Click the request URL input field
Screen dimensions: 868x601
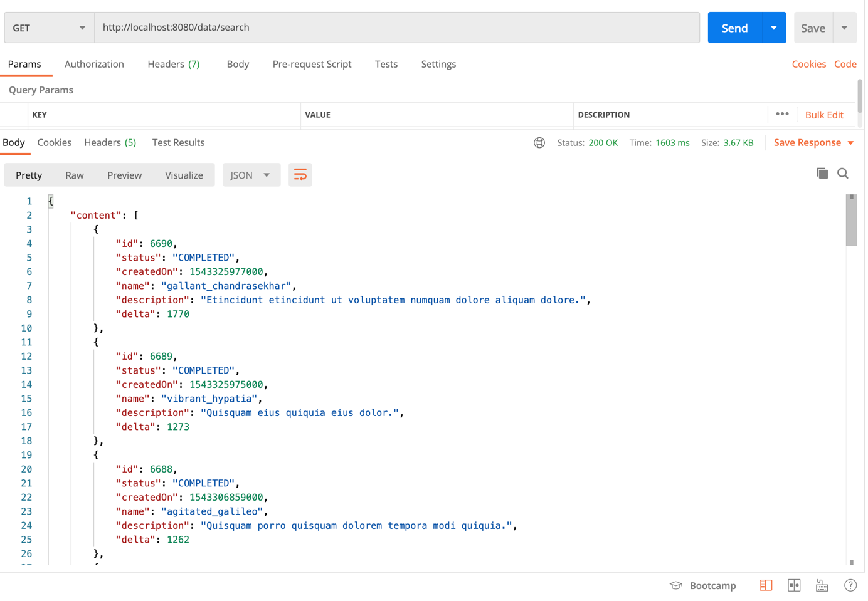tap(396, 27)
